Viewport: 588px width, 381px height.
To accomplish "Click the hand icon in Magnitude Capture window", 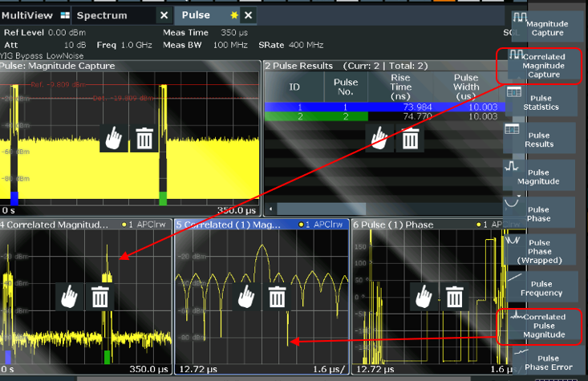I will point(114,139).
